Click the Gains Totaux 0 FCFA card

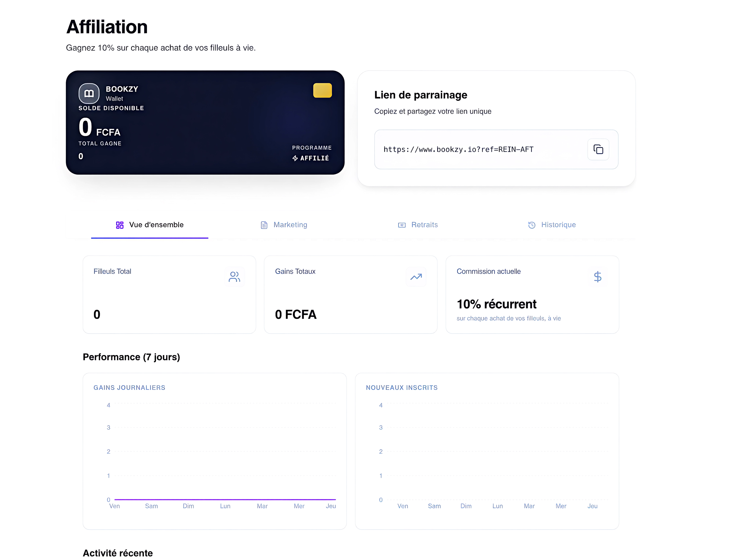click(350, 294)
